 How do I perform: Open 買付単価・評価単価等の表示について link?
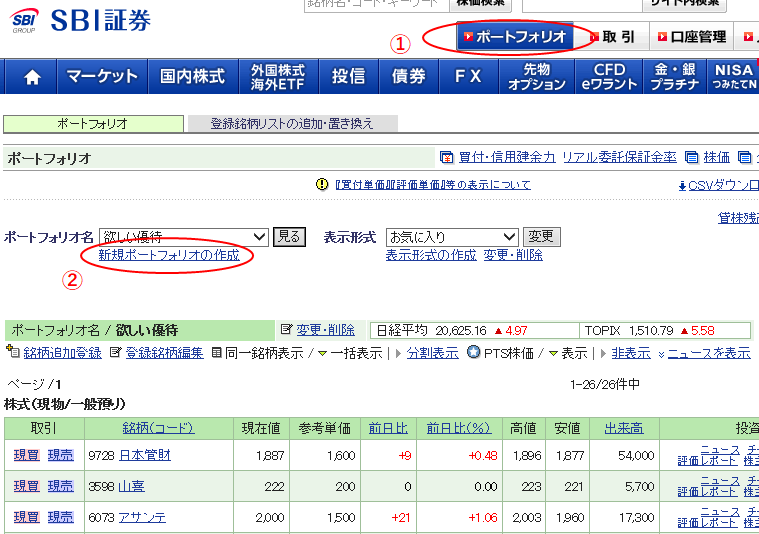433,184
